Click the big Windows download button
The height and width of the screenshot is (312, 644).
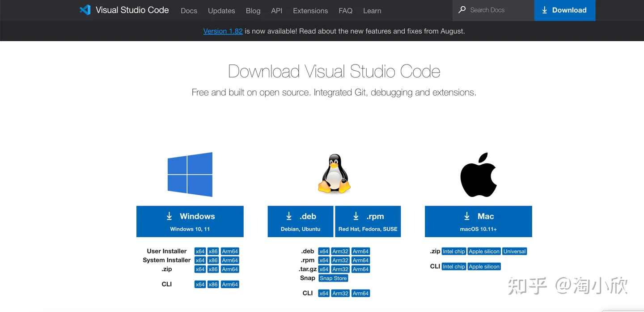(190, 222)
